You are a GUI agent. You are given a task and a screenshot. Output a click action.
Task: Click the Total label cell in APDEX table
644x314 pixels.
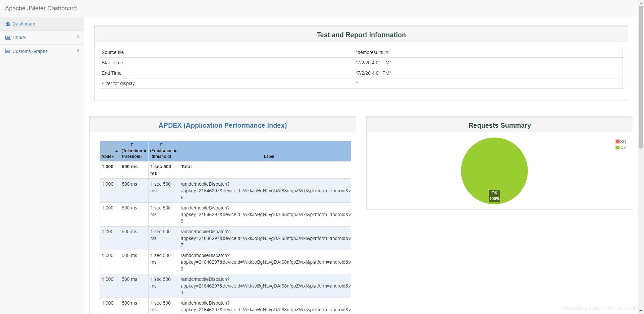[265, 170]
